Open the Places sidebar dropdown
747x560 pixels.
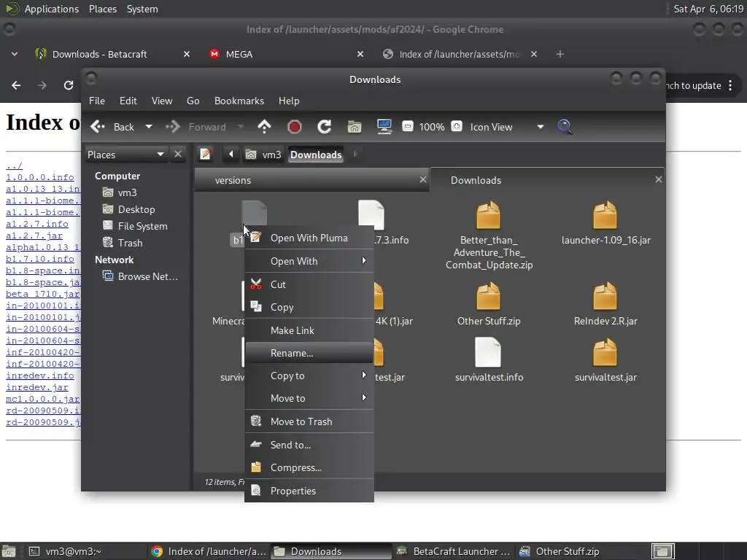click(125, 155)
